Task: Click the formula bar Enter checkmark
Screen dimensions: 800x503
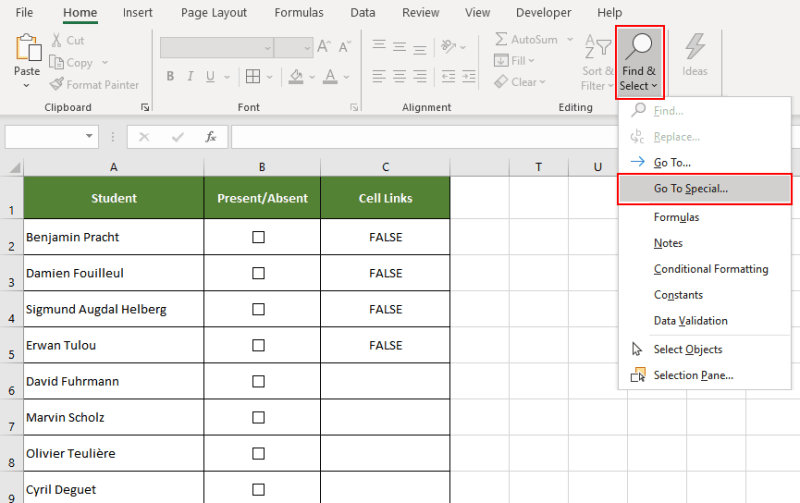Action: click(x=178, y=137)
